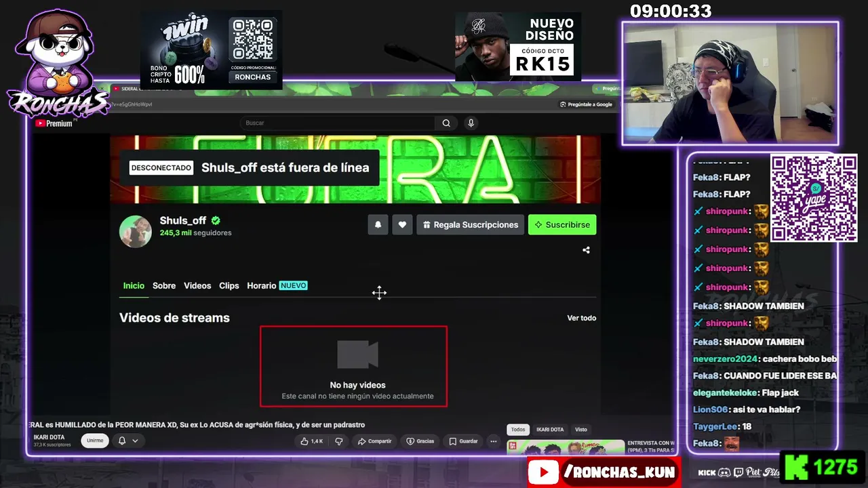Screen dimensions: 868x488
Task: Click the red YouTube icon in /RONCHAS_KUN banner
Action: pos(543,472)
